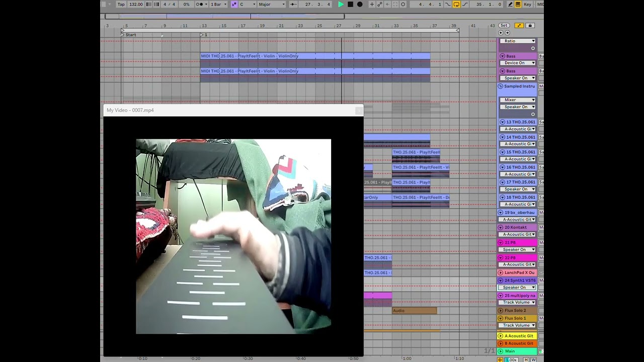Toggle the Draw Mode pencil icon
Image resolution: width=644 pixels, height=362 pixels.
coord(510,4)
